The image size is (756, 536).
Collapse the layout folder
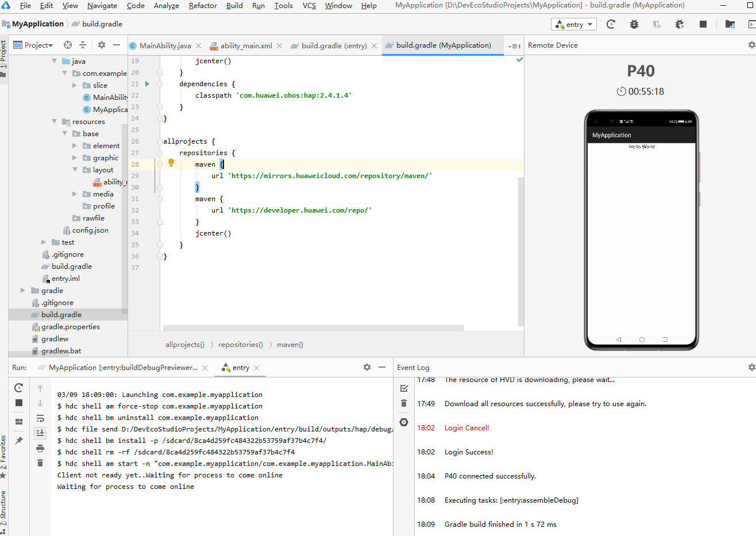pyautogui.click(x=75, y=169)
